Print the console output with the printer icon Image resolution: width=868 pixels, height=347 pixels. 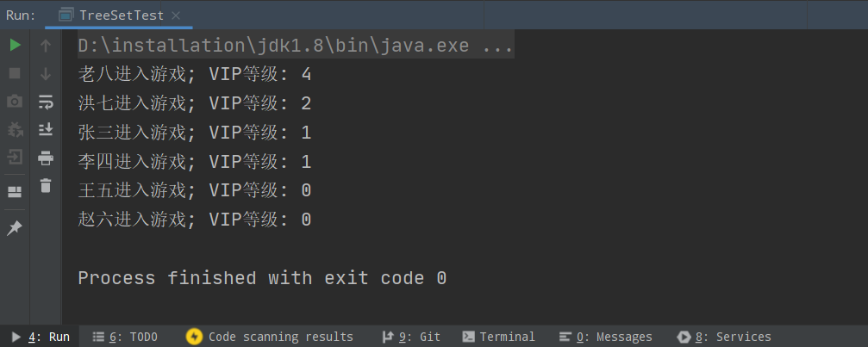point(46,158)
